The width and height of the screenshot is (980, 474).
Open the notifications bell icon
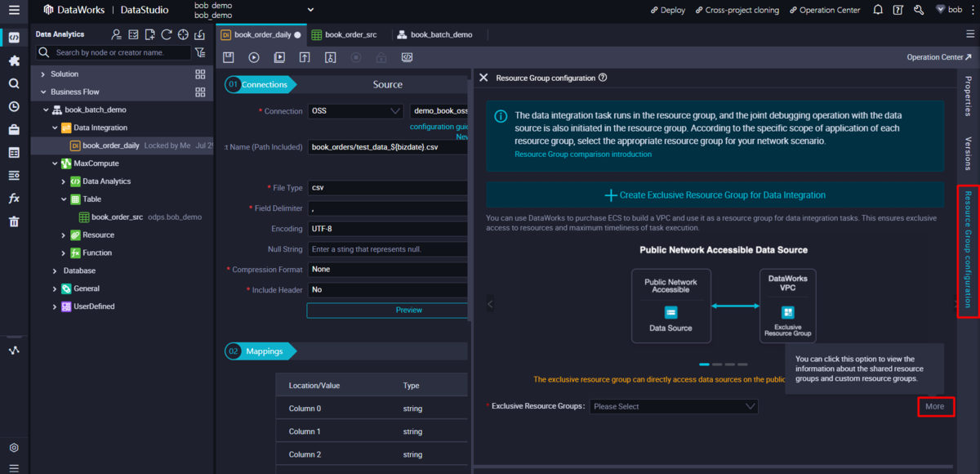coord(878,10)
